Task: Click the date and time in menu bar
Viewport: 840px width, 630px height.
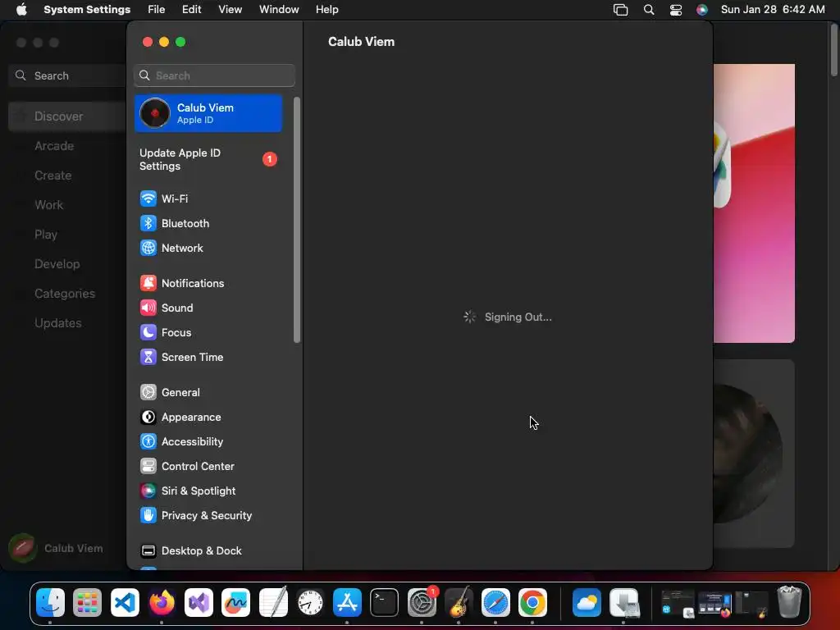Action: (773, 10)
